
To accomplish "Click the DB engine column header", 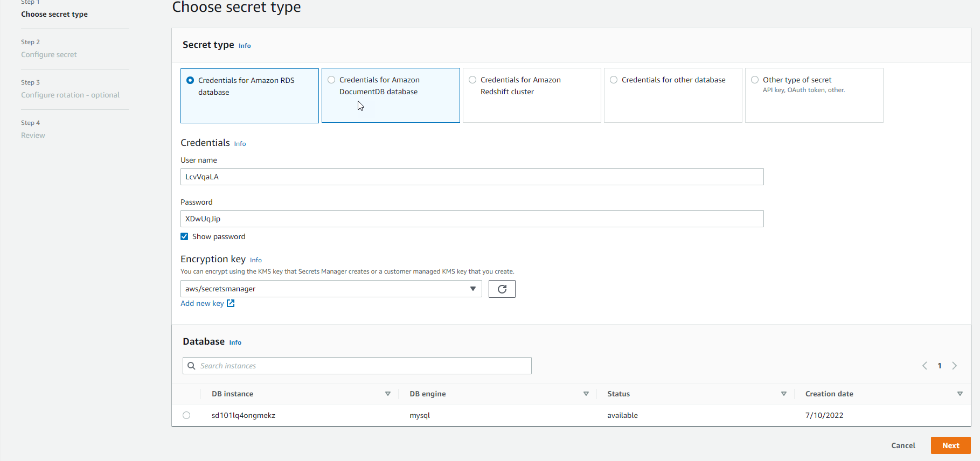I will tap(427, 394).
